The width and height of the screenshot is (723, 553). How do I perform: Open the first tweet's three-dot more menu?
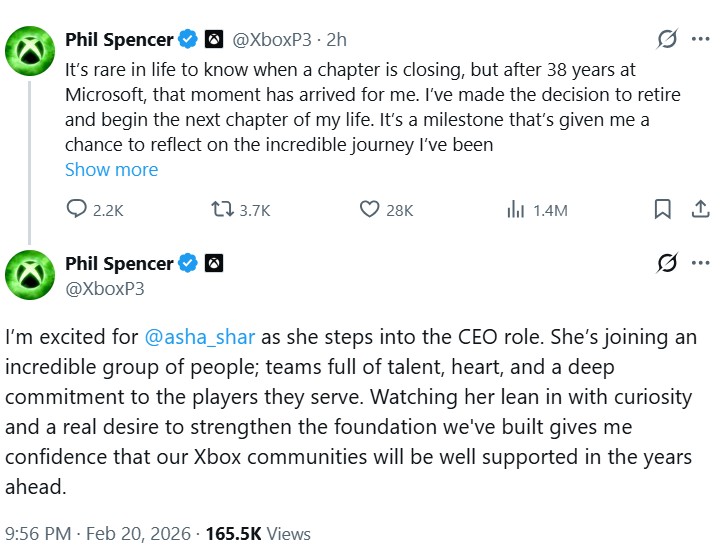tap(699, 40)
